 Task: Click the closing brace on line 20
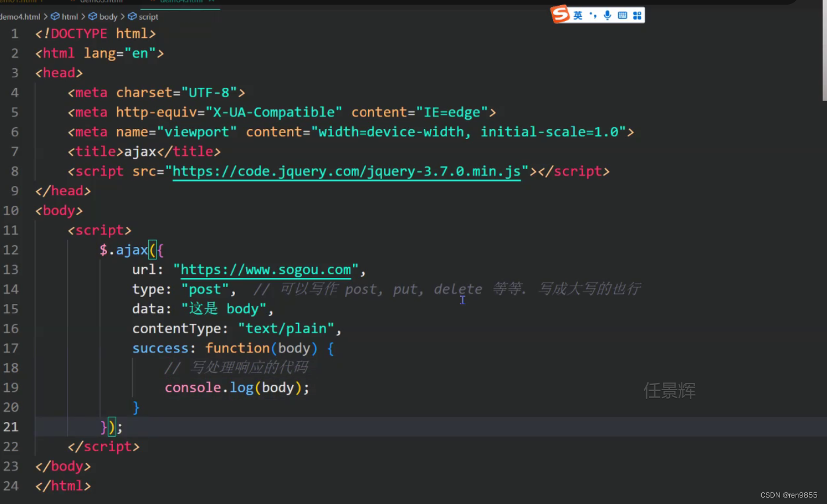click(136, 407)
